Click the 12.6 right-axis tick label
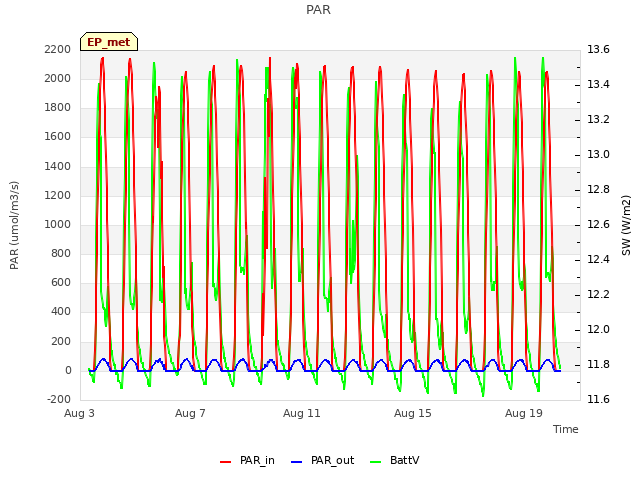The image size is (640, 480). click(598, 224)
